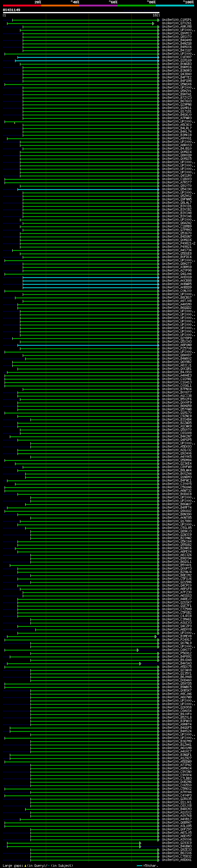The height and width of the screenshot is (868, 197).
Task: Select label UniRef100_B2ZWD5
Action: [x=177, y=423]
